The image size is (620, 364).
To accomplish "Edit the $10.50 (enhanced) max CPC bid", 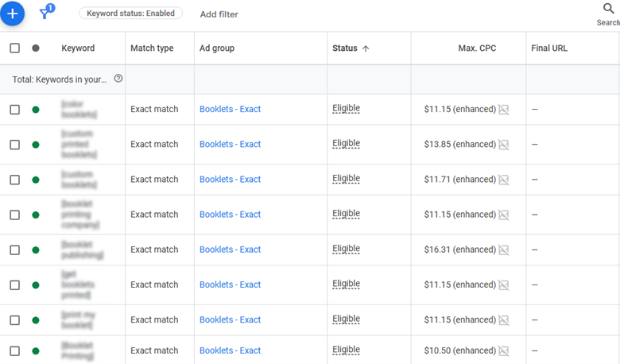I will click(x=460, y=350).
